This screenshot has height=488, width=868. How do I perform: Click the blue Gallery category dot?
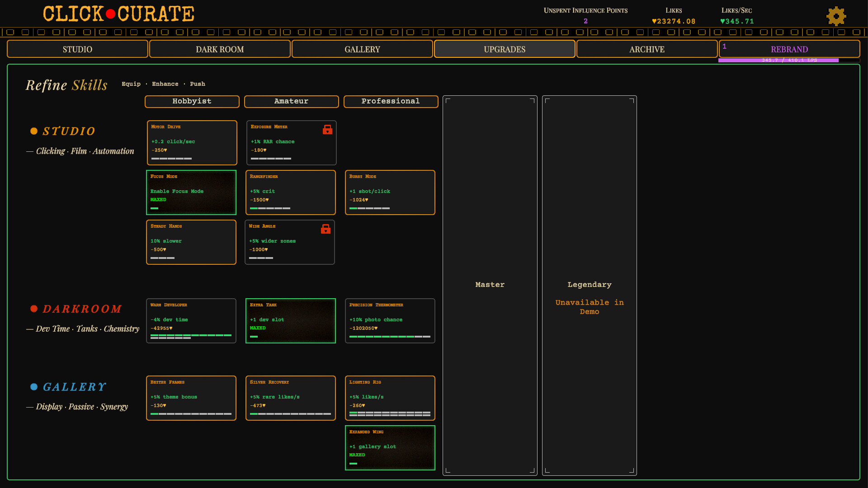pyautogui.click(x=34, y=387)
